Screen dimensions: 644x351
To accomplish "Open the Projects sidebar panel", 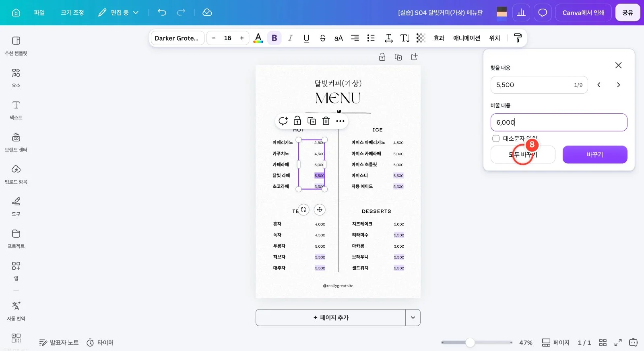I will [x=16, y=239].
